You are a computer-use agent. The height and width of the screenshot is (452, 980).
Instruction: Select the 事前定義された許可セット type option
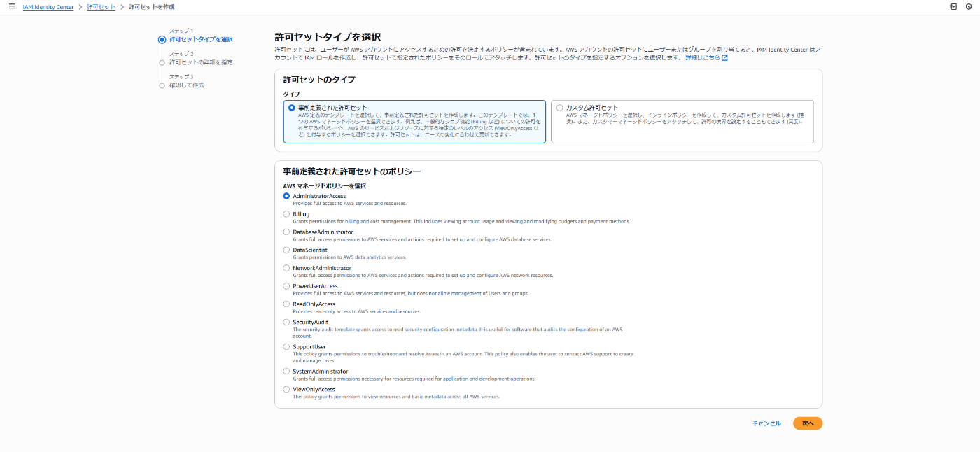coord(414,121)
